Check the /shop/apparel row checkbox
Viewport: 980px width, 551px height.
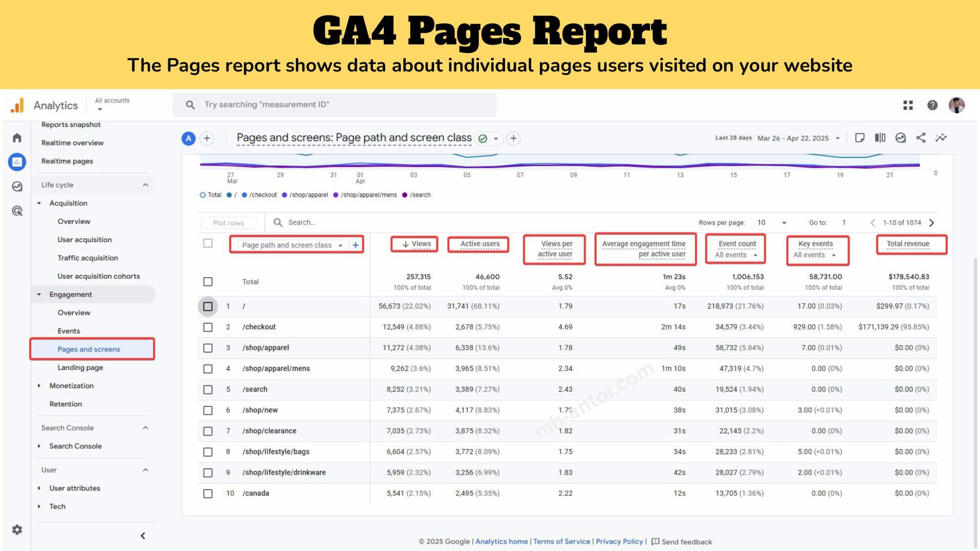click(x=208, y=348)
